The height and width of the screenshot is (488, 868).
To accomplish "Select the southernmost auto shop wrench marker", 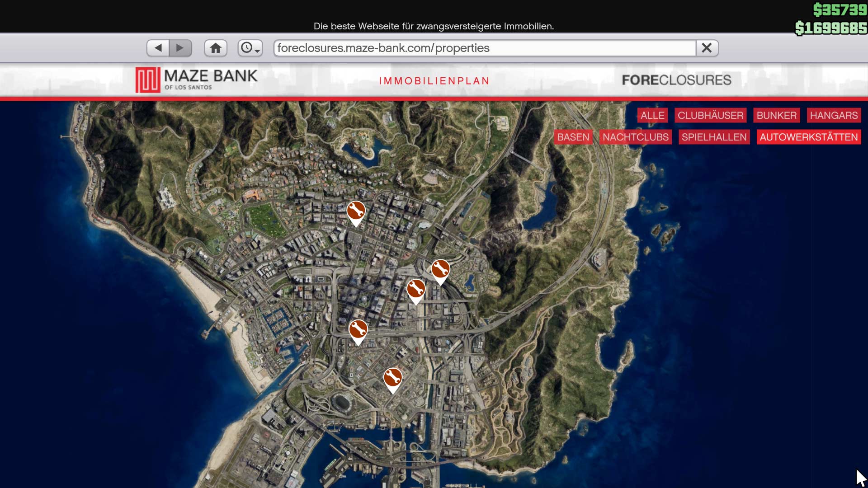I will click(x=393, y=378).
